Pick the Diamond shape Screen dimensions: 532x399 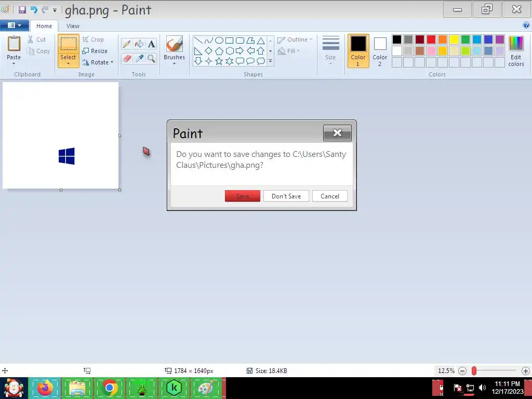point(209,51)
